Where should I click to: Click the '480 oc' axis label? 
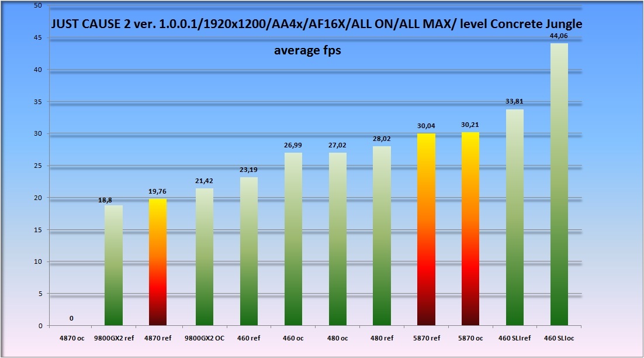tap(337, 338)
